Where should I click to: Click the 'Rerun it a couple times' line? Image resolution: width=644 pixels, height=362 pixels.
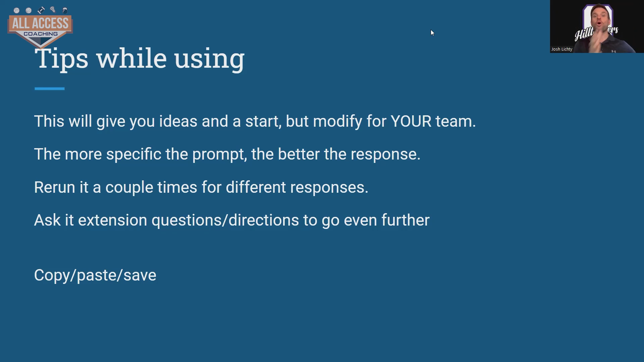(x=201, y=187)
